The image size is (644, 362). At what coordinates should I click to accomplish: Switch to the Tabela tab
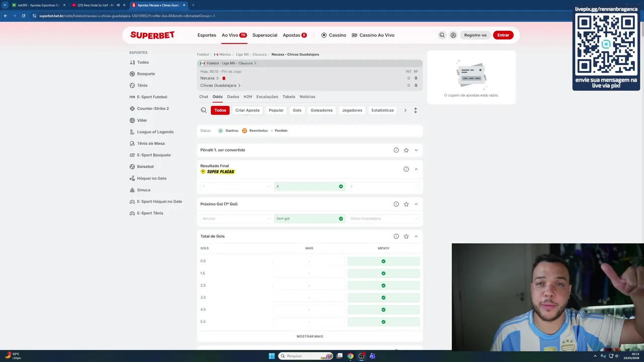(289, 97)
